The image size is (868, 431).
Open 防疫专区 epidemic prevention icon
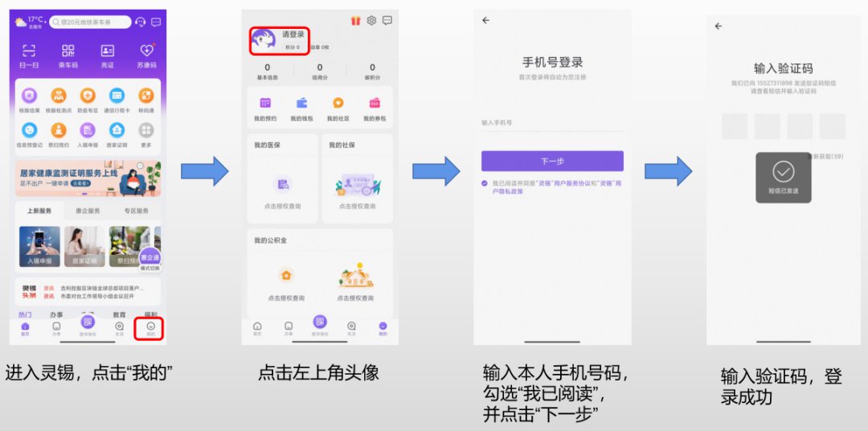tap(88, 96)
